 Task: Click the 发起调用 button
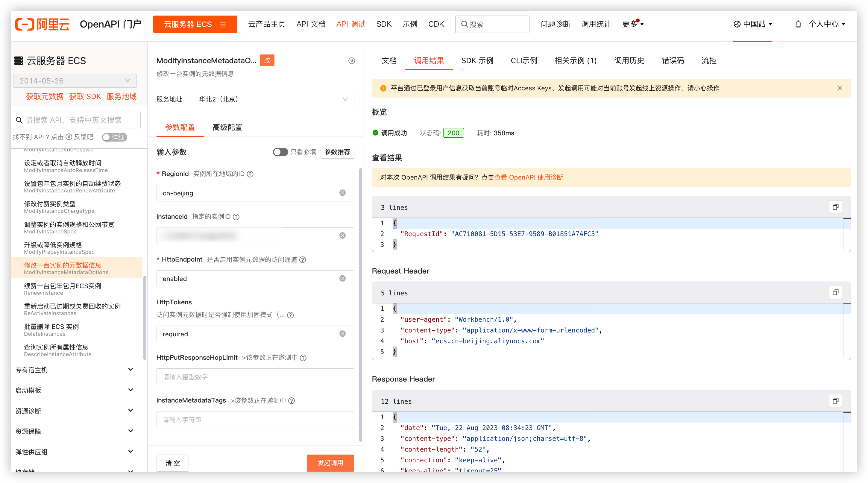tap(330, 463)
